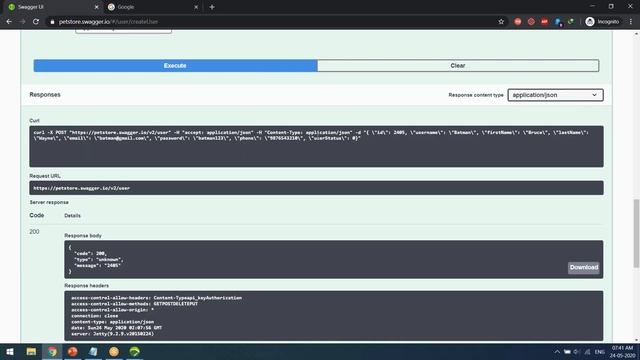Image resolution: width=640 pixels, height=360 pixels.
Task: Open the blue extension icon with badge
Action: pyautogui.click(x=558, y=22)
